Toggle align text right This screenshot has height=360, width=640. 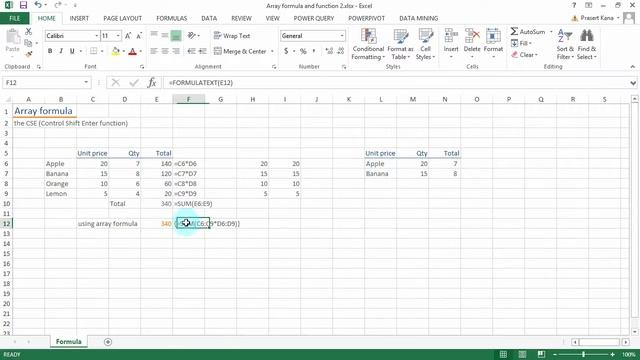[x=176, y=51]
